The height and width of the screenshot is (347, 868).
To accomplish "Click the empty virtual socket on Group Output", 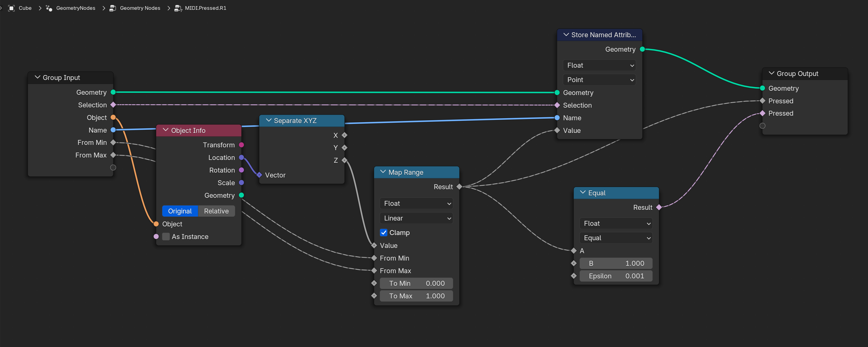I will click(762, 126).
